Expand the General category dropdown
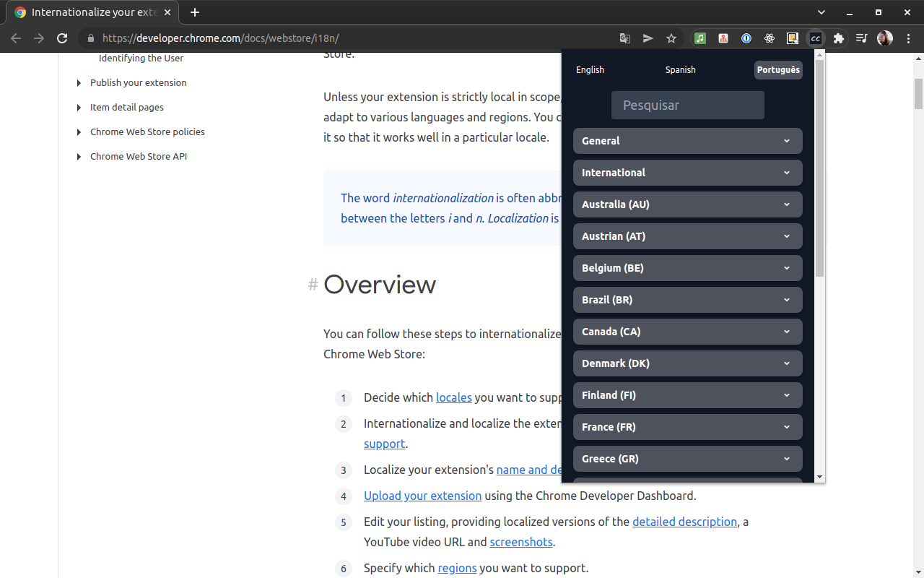Screen dimensions: 924x578 tap(687, 141)
